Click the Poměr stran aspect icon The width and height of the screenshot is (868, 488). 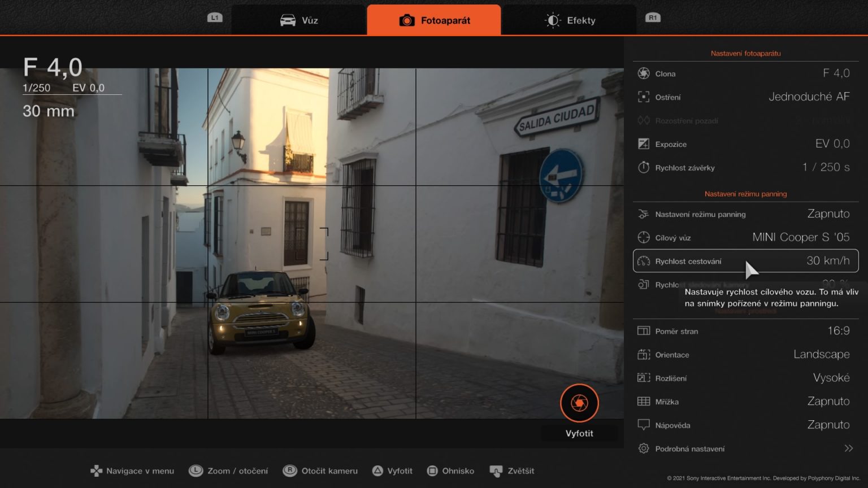(x=644, y=331)
